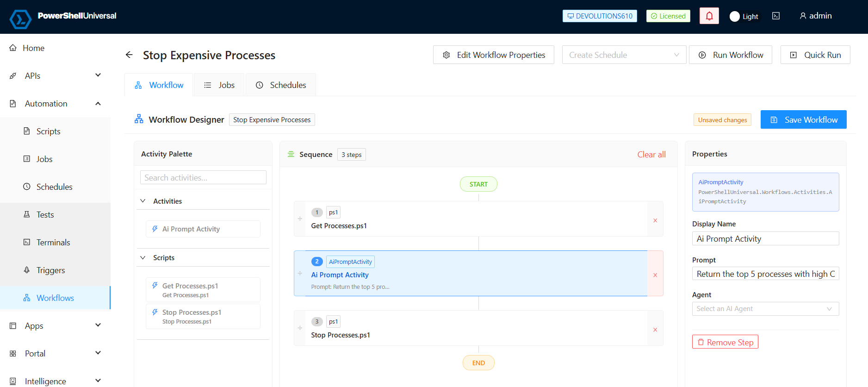
Task: Click the Terminals icon in sidebar
Action: tap(27, 242)
